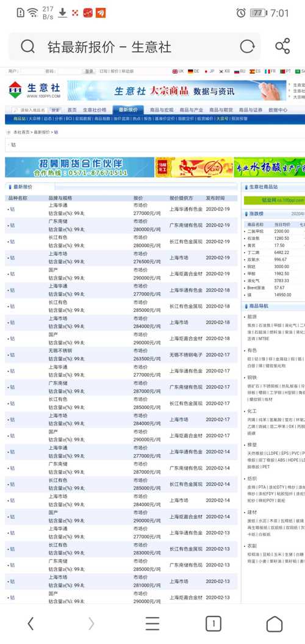Click the password input field
This screenshot has height=644, width=305.
(x=70, y=71)
